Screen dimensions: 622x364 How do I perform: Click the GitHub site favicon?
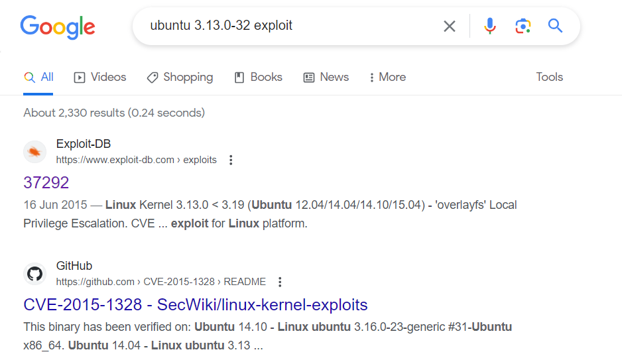click(x=35, y=274)
